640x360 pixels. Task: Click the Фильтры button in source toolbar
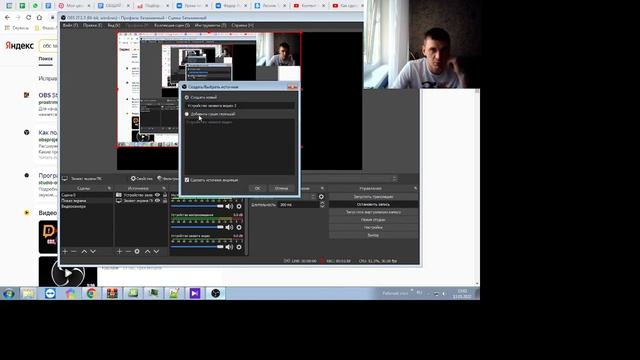click(168, 179)
